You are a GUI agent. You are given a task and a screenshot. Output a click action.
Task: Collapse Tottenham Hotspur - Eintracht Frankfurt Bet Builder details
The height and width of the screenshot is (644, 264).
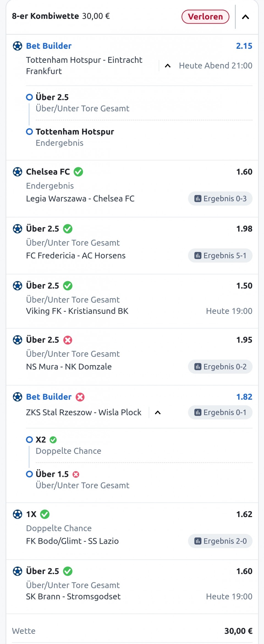click(x=167, y=66)
